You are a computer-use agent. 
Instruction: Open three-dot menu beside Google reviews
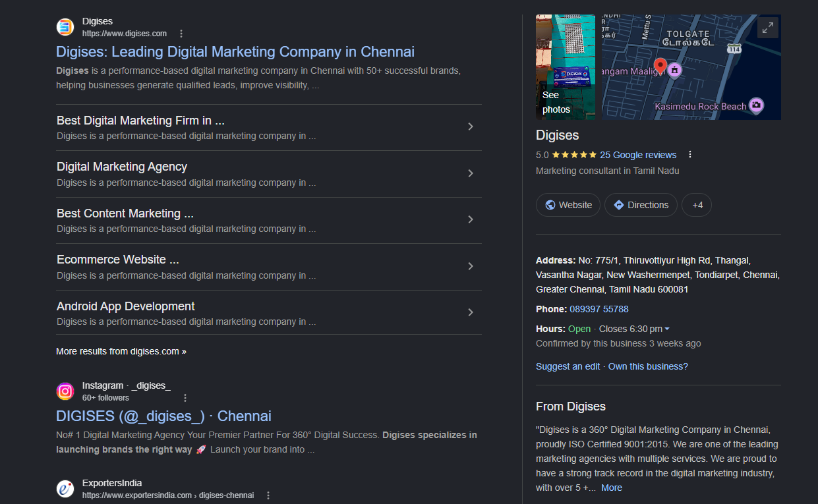pyautogui.click(x=690, y=155)
